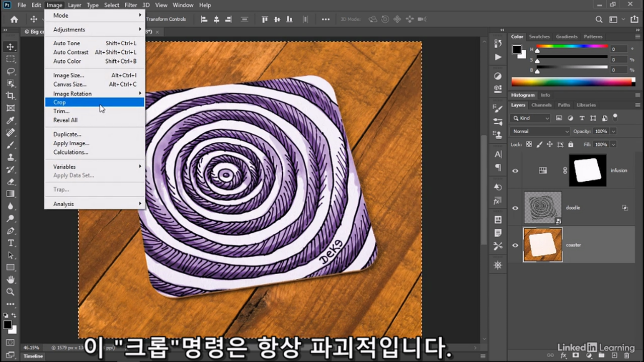The image size is (644, 362).
Task: Select the Gradient tool
Action: coord(11,194)
